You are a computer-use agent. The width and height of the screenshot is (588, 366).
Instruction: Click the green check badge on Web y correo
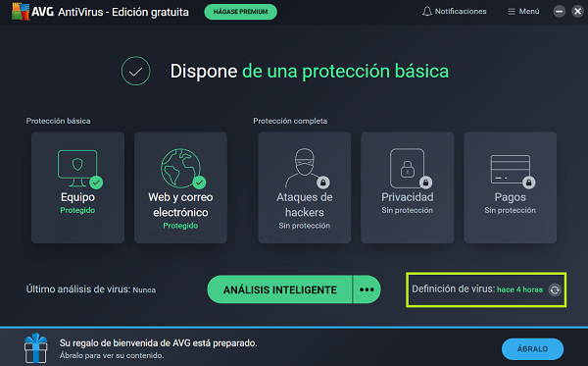click(199, 183)
